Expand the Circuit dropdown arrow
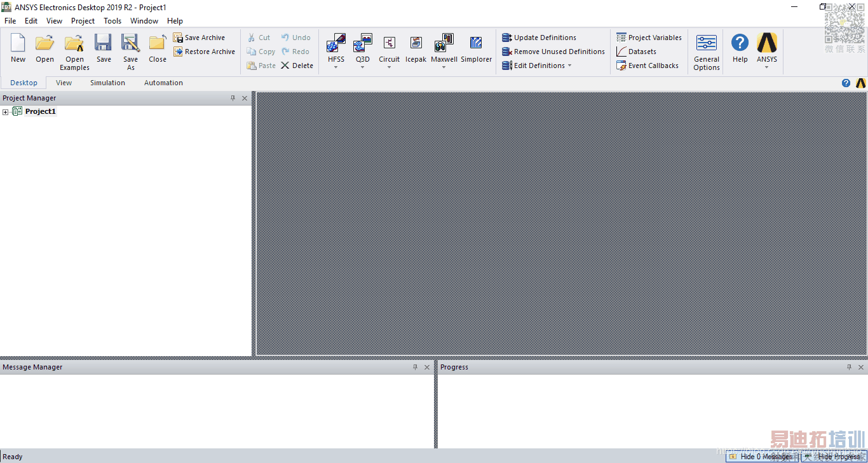 tap(389, 67)
